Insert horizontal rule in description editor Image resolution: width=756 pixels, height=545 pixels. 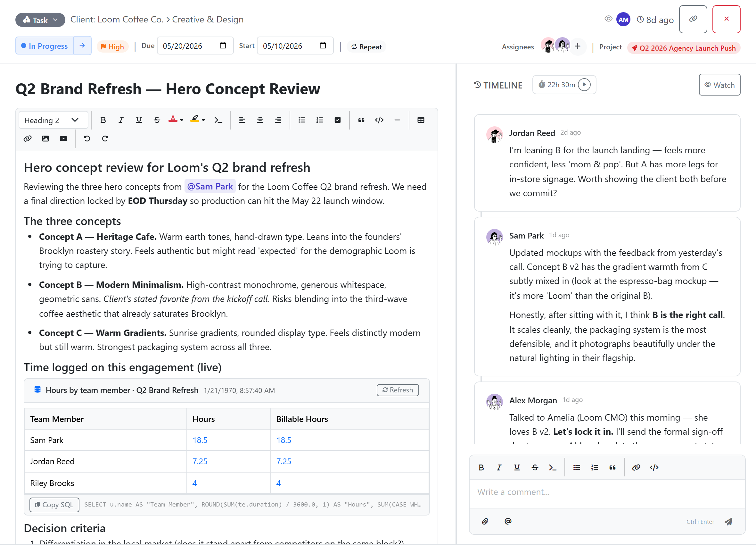tap(397, 120)
